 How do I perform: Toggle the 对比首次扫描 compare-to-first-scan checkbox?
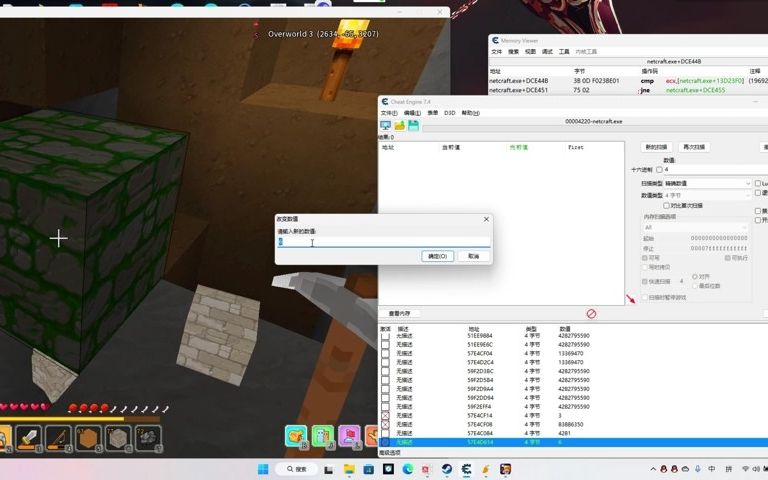click(666, 206)
